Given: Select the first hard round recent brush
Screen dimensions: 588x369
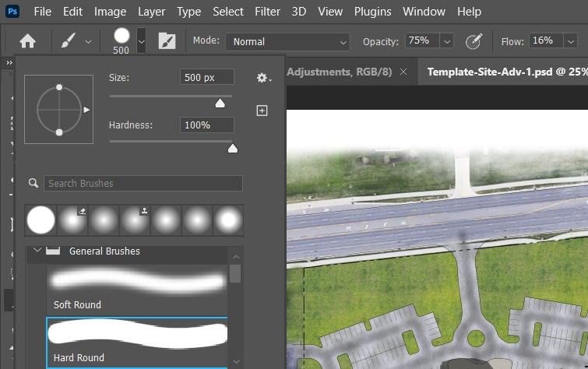Looking at the screenshot, I should coord(40,220).
